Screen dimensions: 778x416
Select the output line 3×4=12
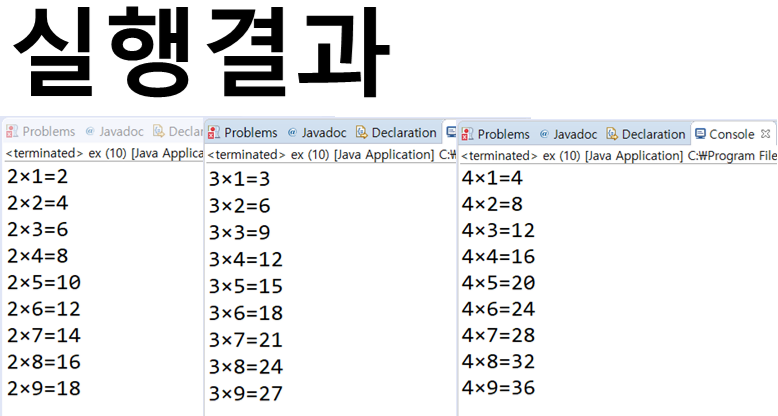click(x=246, y=260)
